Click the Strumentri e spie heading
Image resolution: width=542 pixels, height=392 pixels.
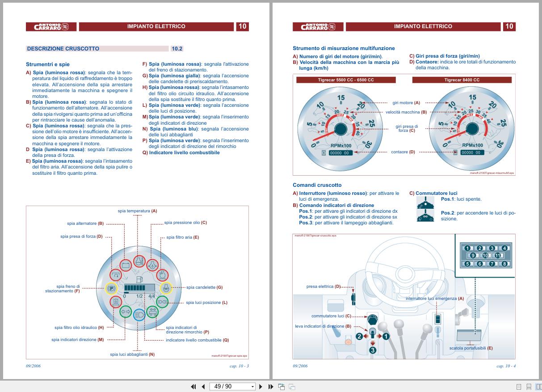pyautogui.click(x=48, y=64)
